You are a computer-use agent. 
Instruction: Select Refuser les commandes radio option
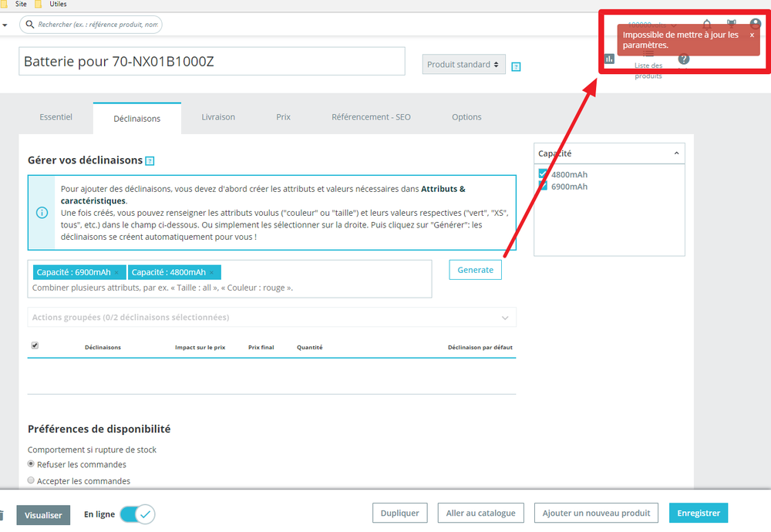tap(31, 463)
